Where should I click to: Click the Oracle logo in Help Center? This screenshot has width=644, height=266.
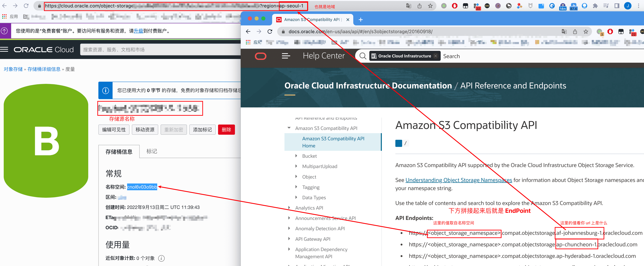260,56
